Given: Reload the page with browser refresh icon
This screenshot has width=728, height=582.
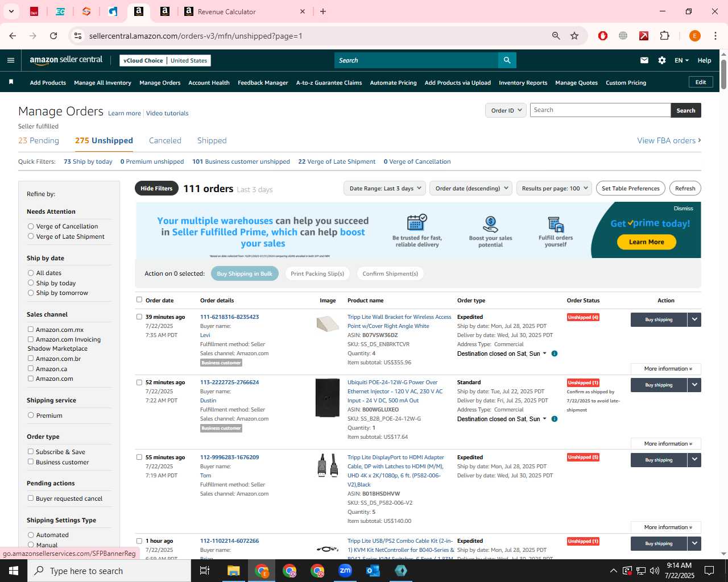Looking at the screenshot, I should [x=53, y=36].
